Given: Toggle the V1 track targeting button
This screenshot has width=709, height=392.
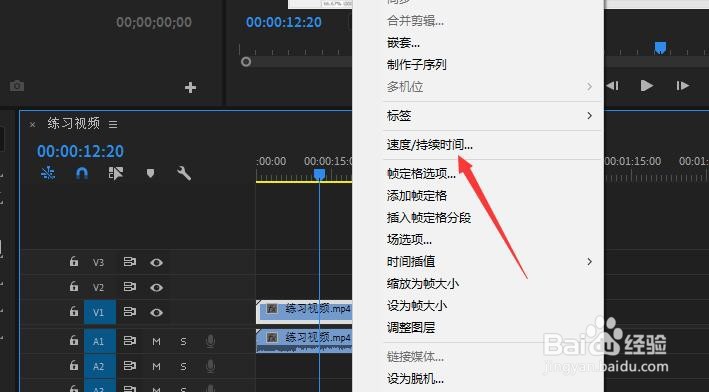Looking at the screenshot, I should (100, 312).
